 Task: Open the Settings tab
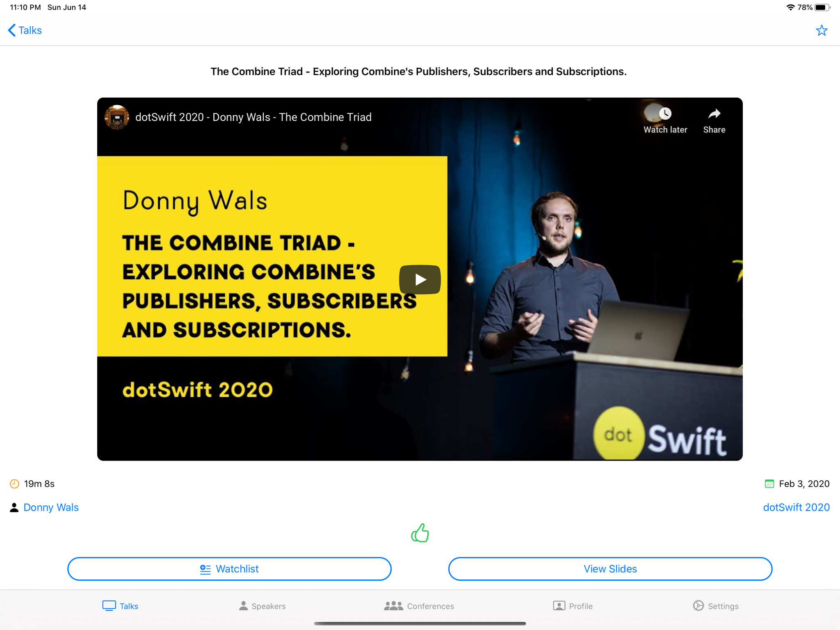click(x=715, y=606)
